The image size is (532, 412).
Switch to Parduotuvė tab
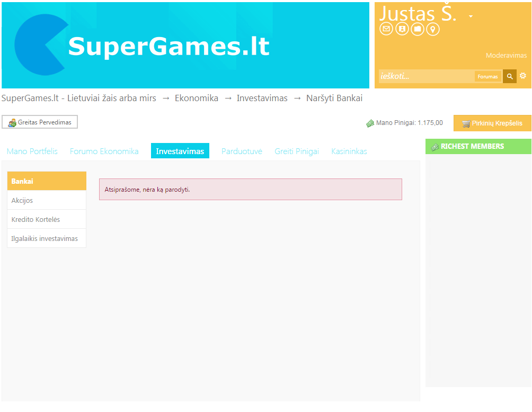click(242, 151)
